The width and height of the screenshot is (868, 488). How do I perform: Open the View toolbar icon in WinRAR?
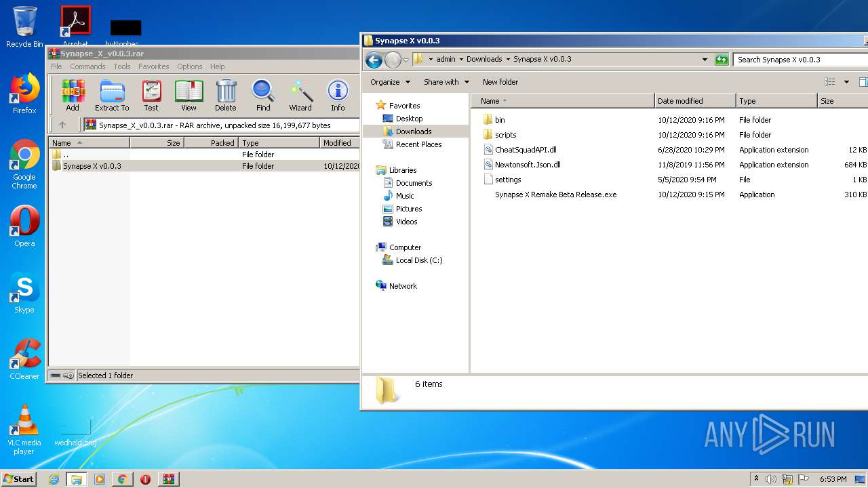[189, 96]
